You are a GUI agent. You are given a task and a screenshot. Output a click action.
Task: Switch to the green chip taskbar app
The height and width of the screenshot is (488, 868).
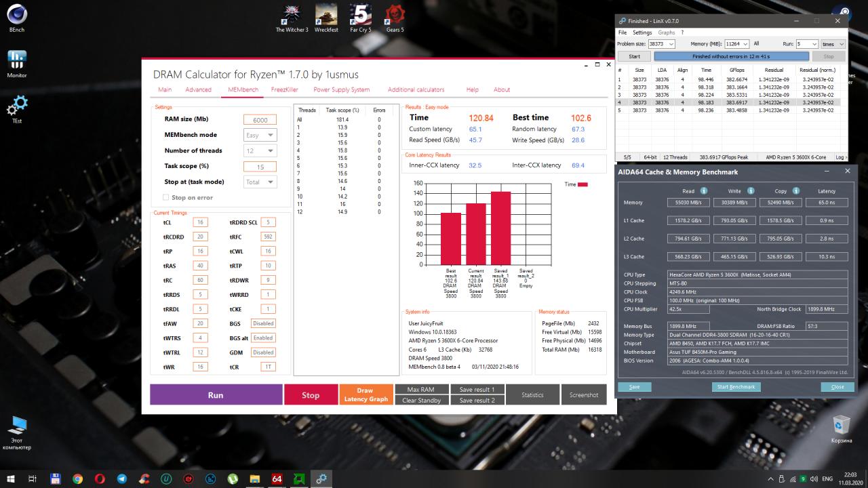click(298, 479)
